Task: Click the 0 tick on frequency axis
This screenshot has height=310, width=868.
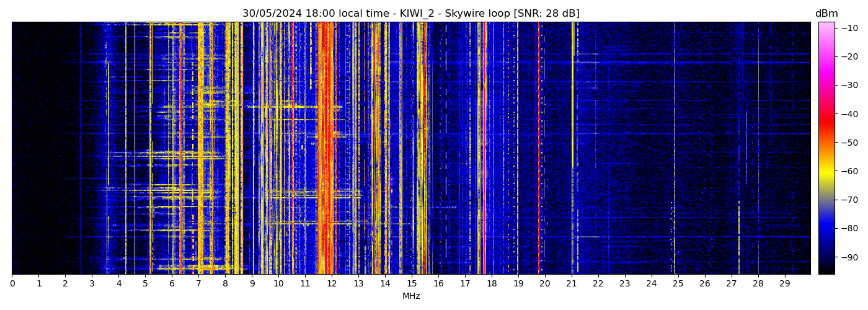Action: 12,284
